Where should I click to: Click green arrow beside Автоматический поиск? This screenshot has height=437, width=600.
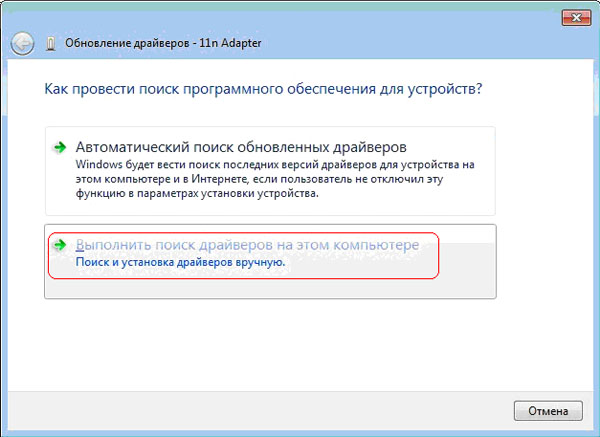pyautogui.click(x=61, y=146)
